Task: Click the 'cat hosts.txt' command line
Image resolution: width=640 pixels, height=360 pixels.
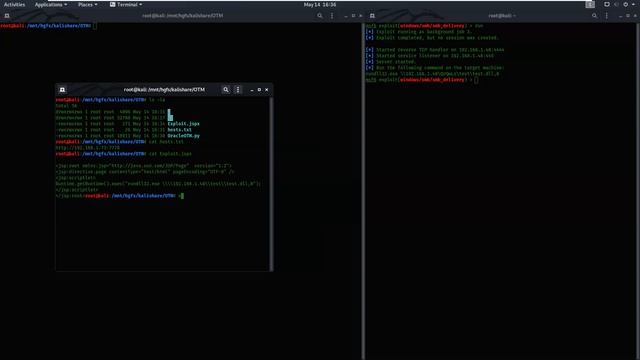Action: tap(120, 142)
